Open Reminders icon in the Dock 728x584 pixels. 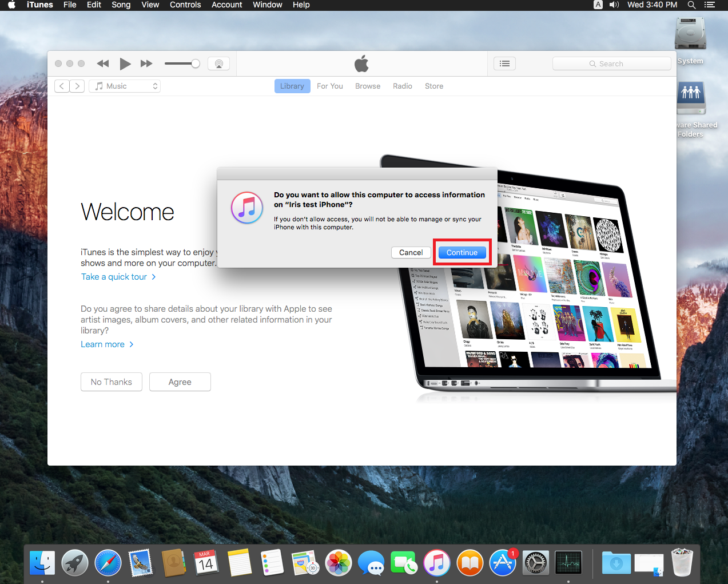point(272,563)
